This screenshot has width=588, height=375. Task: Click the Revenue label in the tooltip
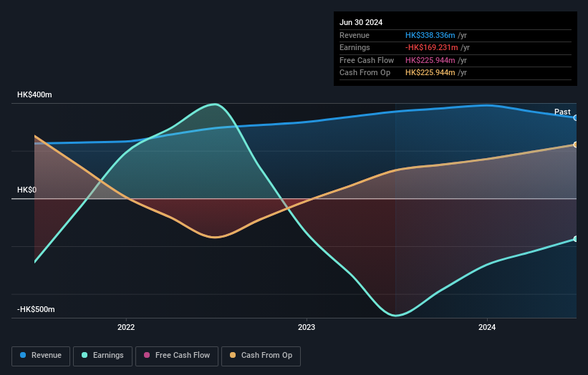355,35
